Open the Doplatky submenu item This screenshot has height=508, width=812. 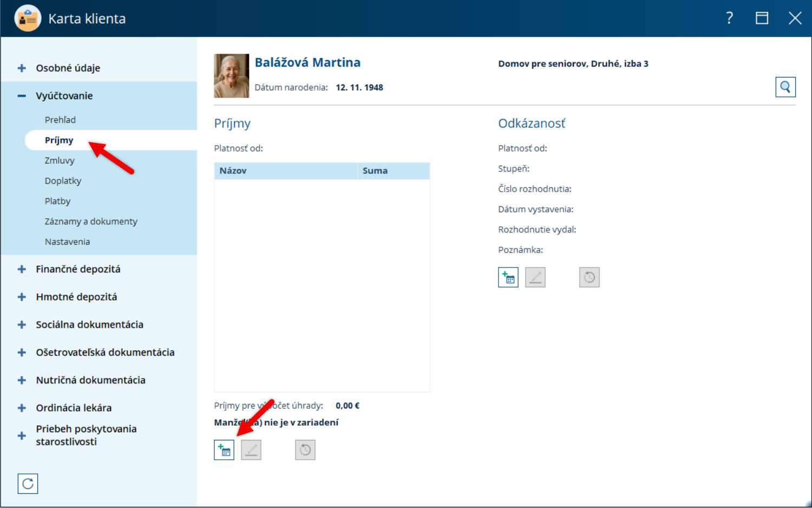pos(63,181)
